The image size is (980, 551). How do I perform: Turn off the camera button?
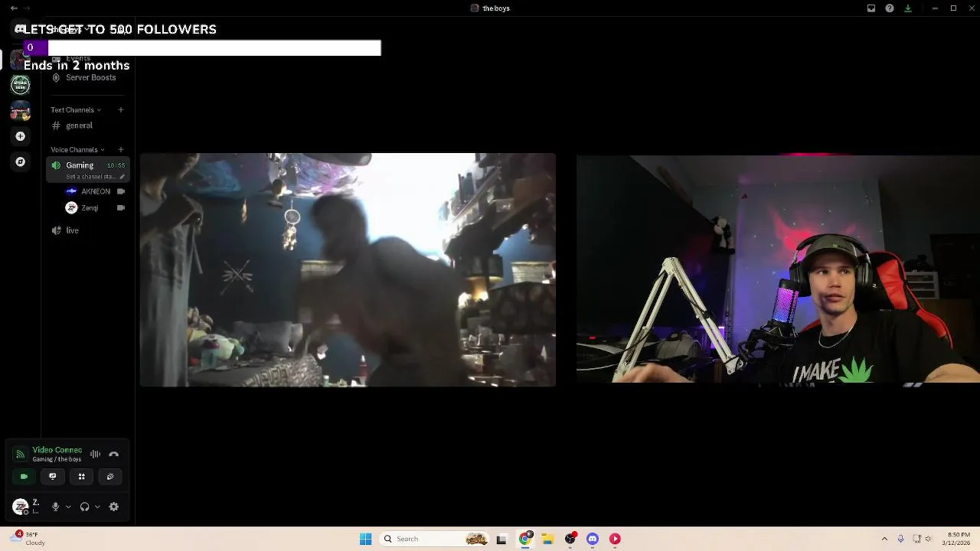(24, 477)
